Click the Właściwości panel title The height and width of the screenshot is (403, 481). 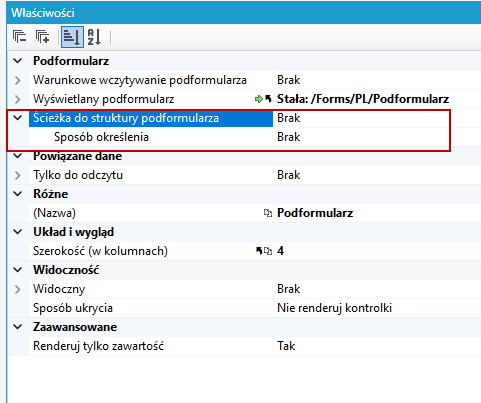[x=43, y=13]
